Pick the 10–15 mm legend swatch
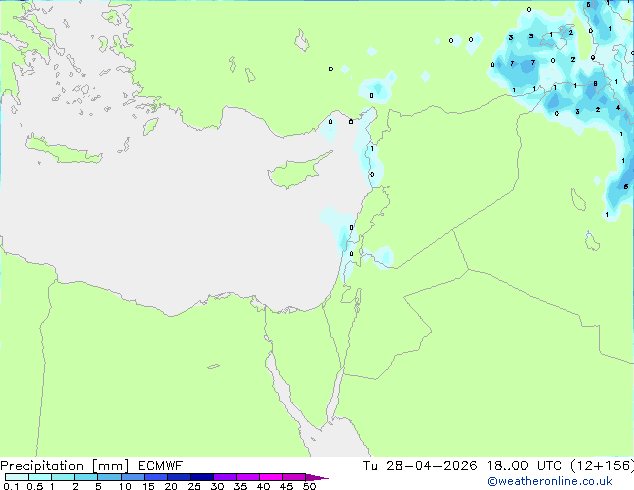This screenshot has width=634, height=490. pos(132,477)
